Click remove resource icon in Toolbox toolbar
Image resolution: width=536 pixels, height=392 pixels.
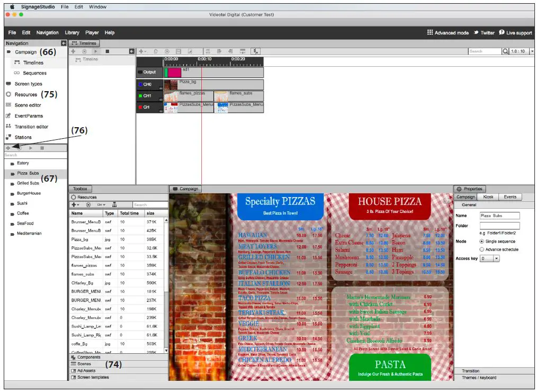click(x=88, y=205)
